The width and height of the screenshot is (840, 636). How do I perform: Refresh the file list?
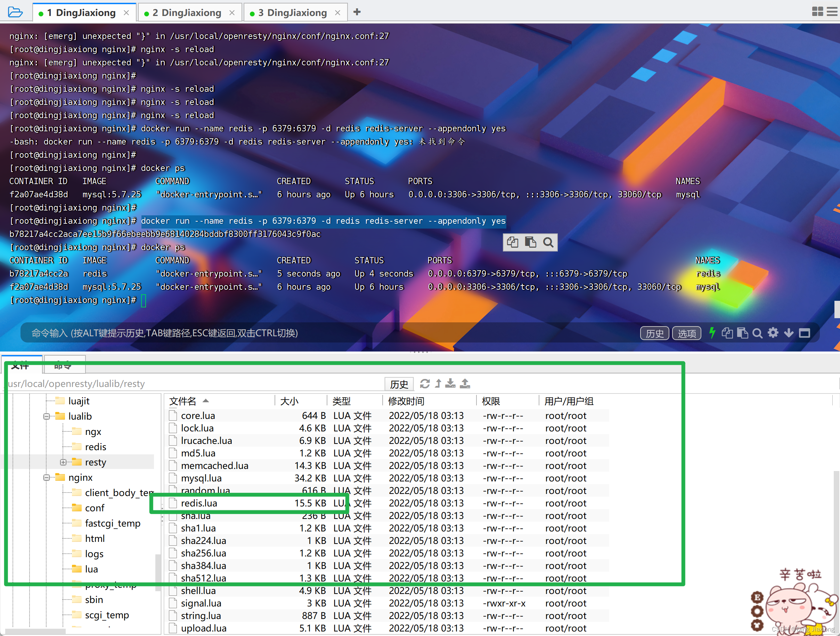click(425, 383)
